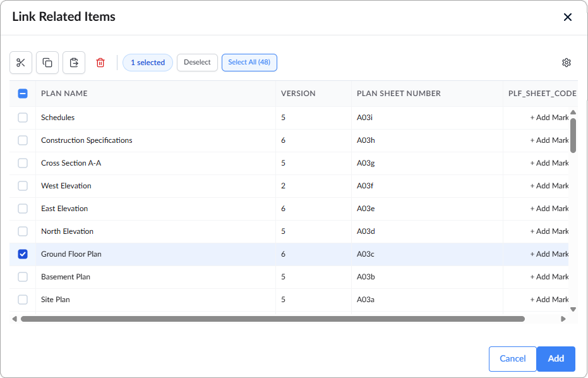Click Add Mark in Schedules row
Viewport: 588px width, 378px height.
[x=549, y=118]
